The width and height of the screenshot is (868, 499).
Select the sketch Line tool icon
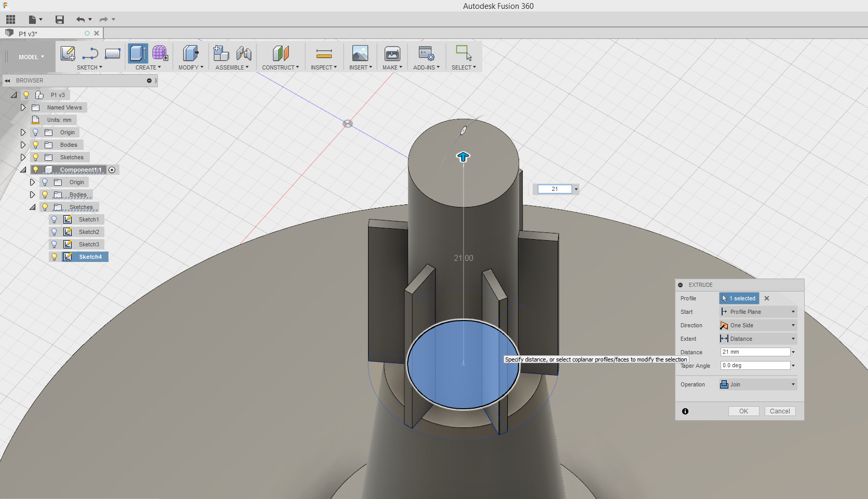coord(90,53)
